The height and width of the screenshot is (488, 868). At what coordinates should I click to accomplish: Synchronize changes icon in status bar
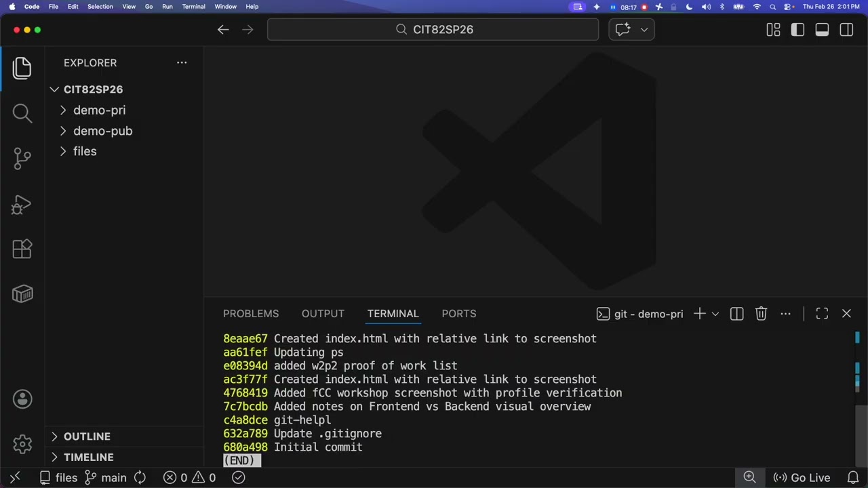140,478
